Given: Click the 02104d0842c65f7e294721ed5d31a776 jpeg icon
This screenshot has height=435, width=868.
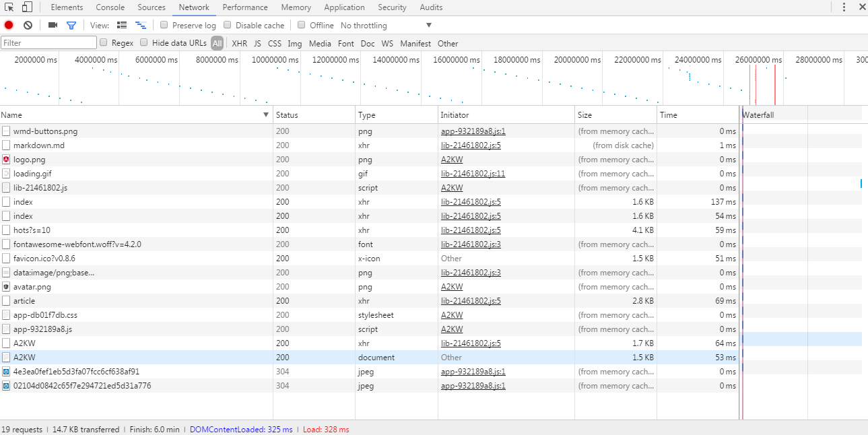Looking at the screenshot, I should [x=6, y=386].
